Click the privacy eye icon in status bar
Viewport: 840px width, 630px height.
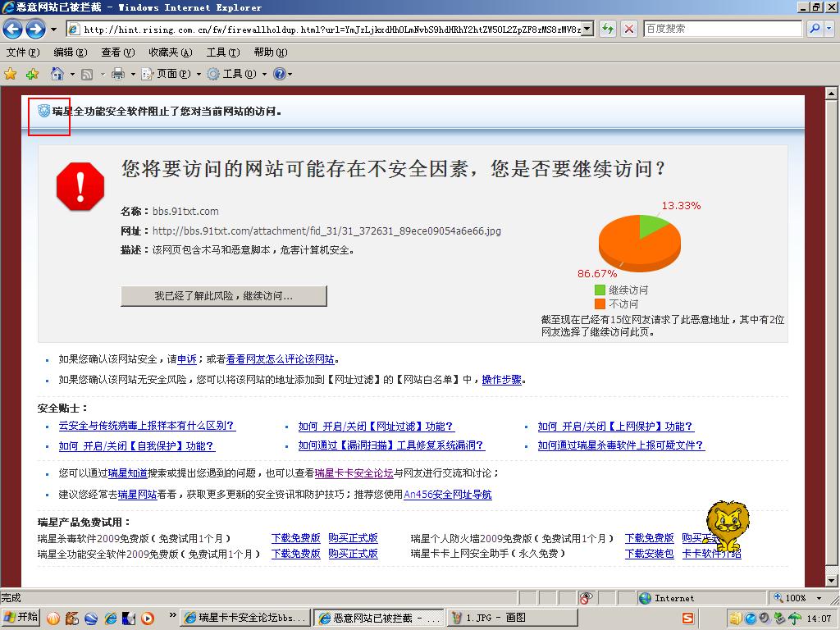click(586, 598)
